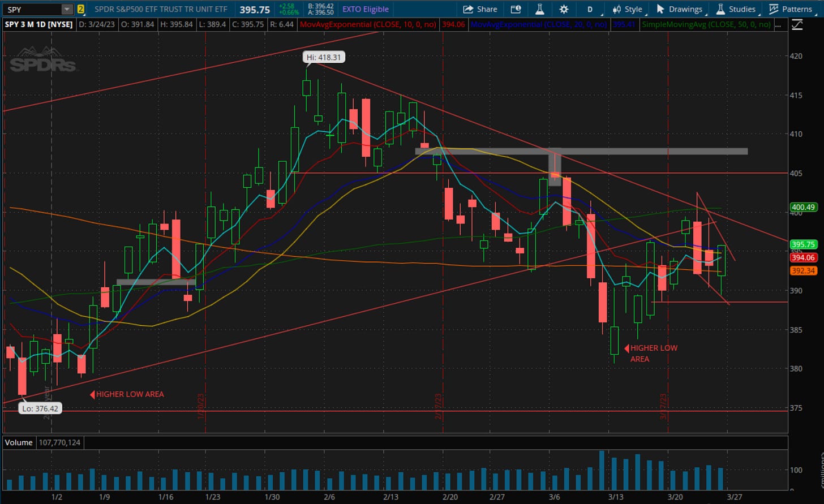Select the right HIGHER LOW AREA text note
This screenshot has height=504, width=824.
click(x=654, y=354)
